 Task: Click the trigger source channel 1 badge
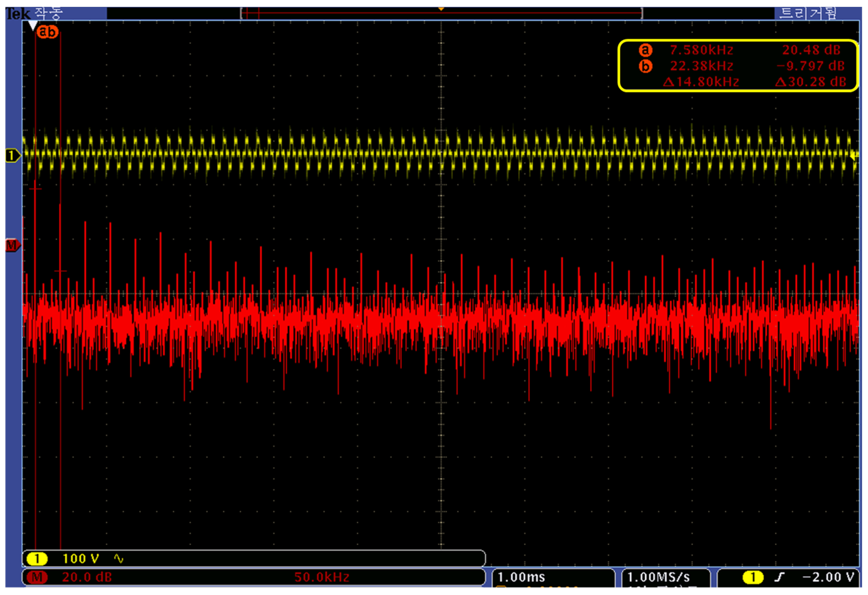click(753, 577)
